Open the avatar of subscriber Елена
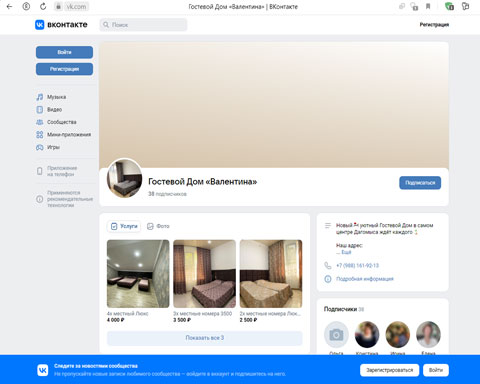 (428, 335)
